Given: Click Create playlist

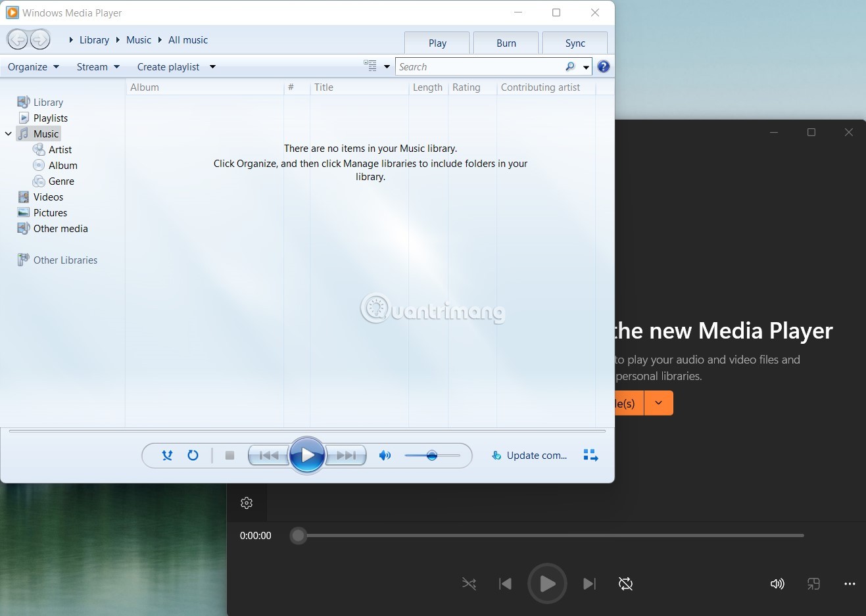Looking at the screenshot, I should pyautogui.click(x=168, y=66).
